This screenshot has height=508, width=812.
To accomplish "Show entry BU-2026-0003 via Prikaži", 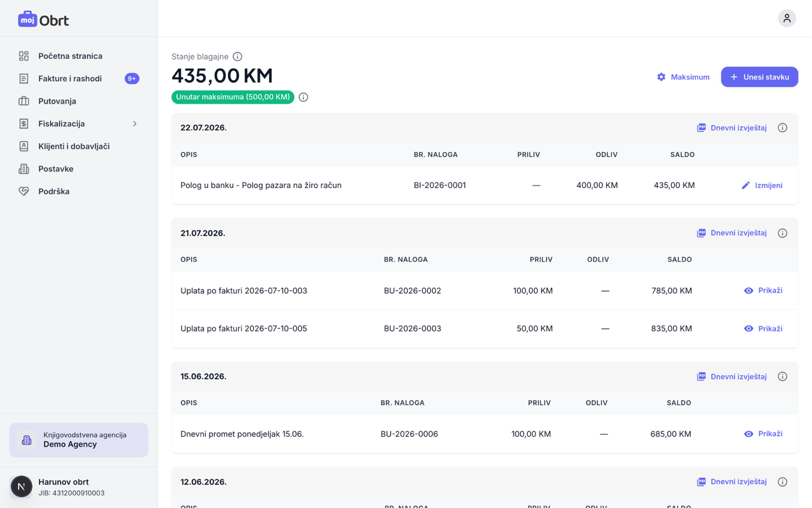I will [x=763, y=329].
